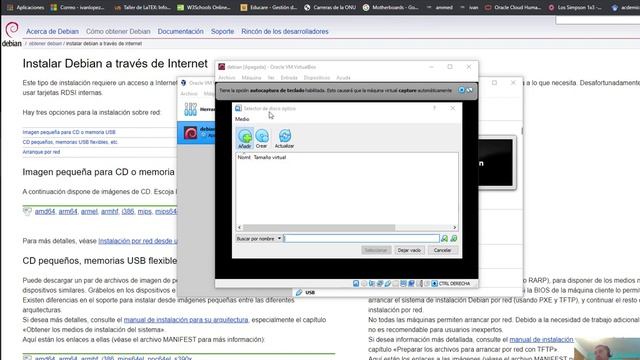The image size is (640, 360).
Task: Click the greyed Seleccionar button
Action: coord(376,250)
